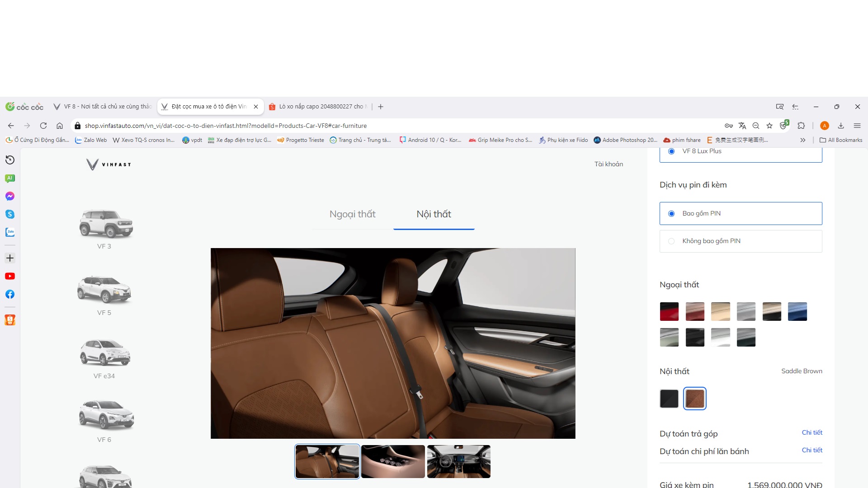Reload the current page
868x488 pixels.
click(43, 126)
